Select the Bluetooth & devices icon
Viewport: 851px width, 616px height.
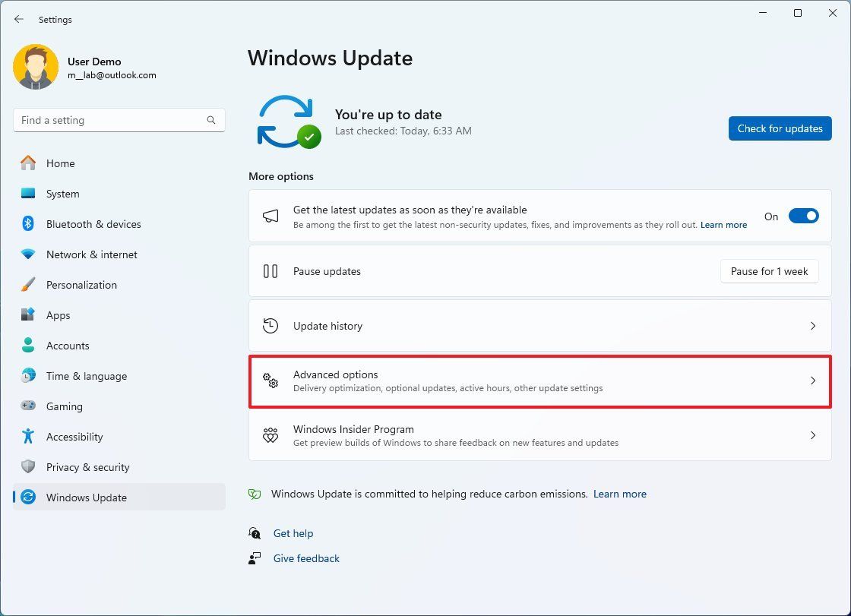(28, 224)
